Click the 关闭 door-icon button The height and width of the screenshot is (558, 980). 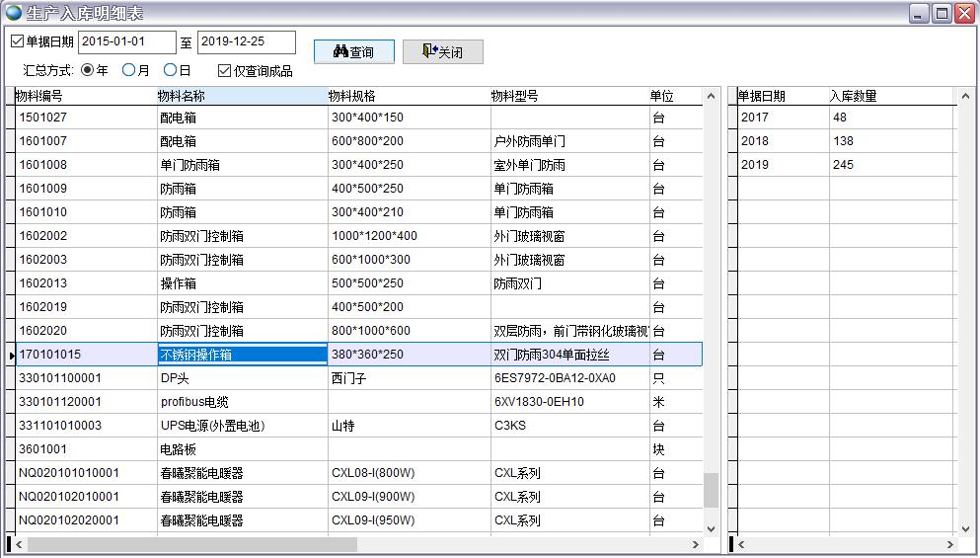coord(442,51)
